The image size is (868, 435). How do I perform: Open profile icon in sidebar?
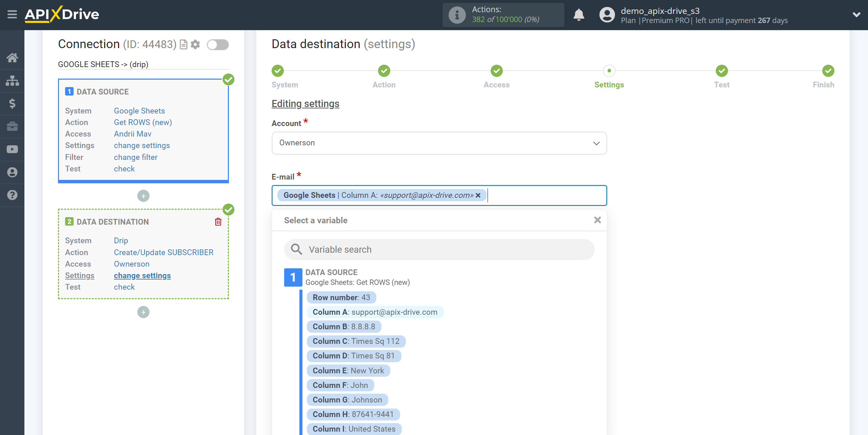(x=12, y=172)
